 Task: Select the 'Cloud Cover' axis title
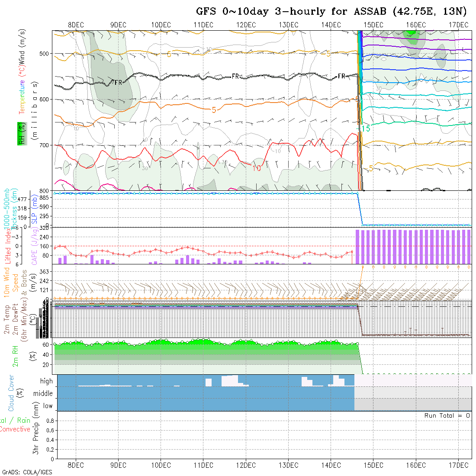11,393
